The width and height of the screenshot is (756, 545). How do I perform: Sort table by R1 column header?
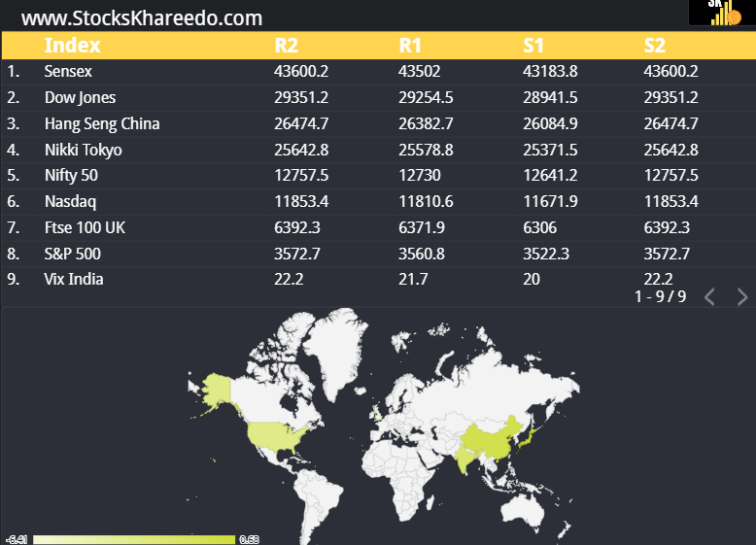click(410, 46)
